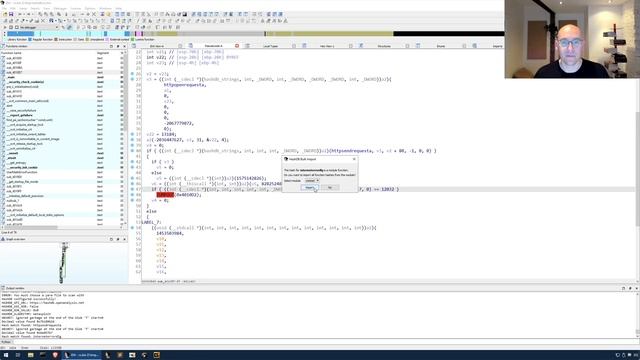Close the Pseudocode-A tab with red icon
The width and height of the screenshot is (640, 360).
pyautogui.click(x=237, y=46)
